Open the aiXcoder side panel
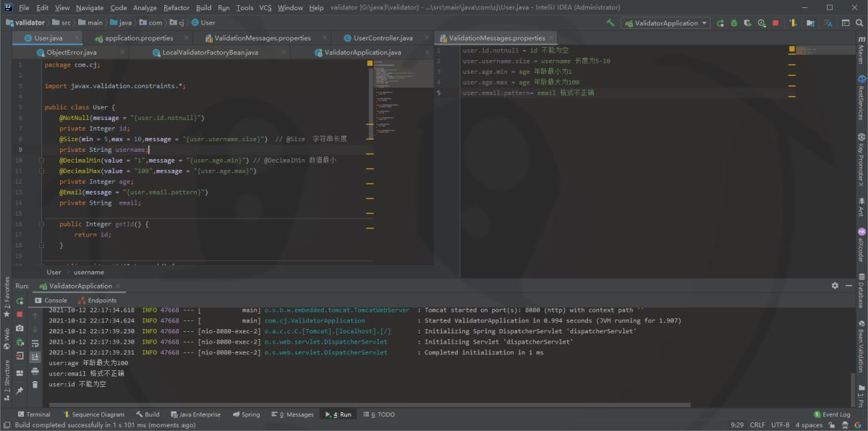 (861, 245)
